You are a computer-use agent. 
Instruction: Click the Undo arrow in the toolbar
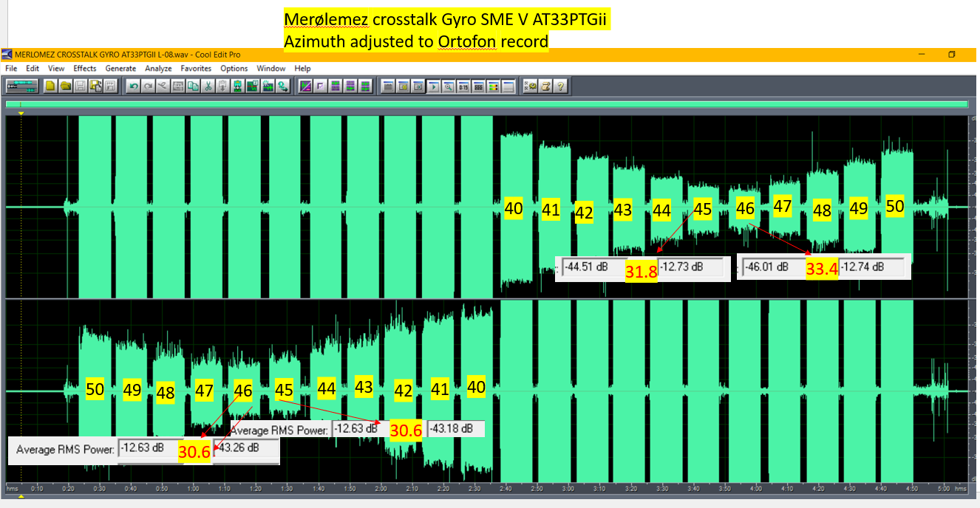coord(133,86)
